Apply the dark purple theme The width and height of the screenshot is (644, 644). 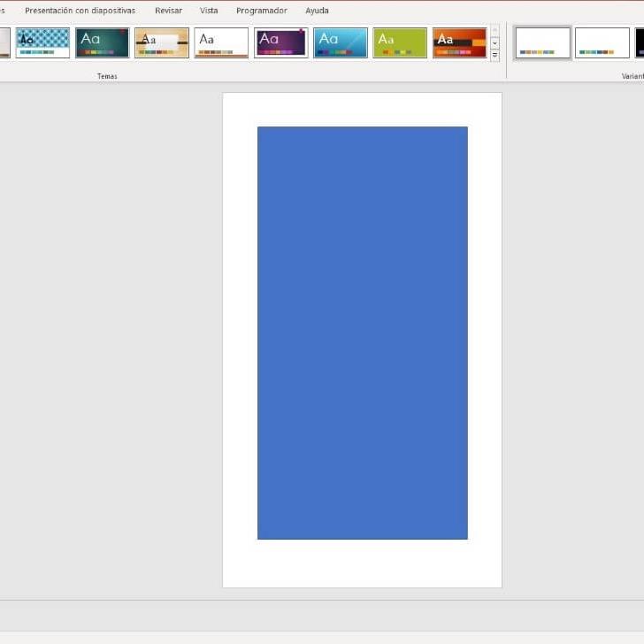point(280,42)
